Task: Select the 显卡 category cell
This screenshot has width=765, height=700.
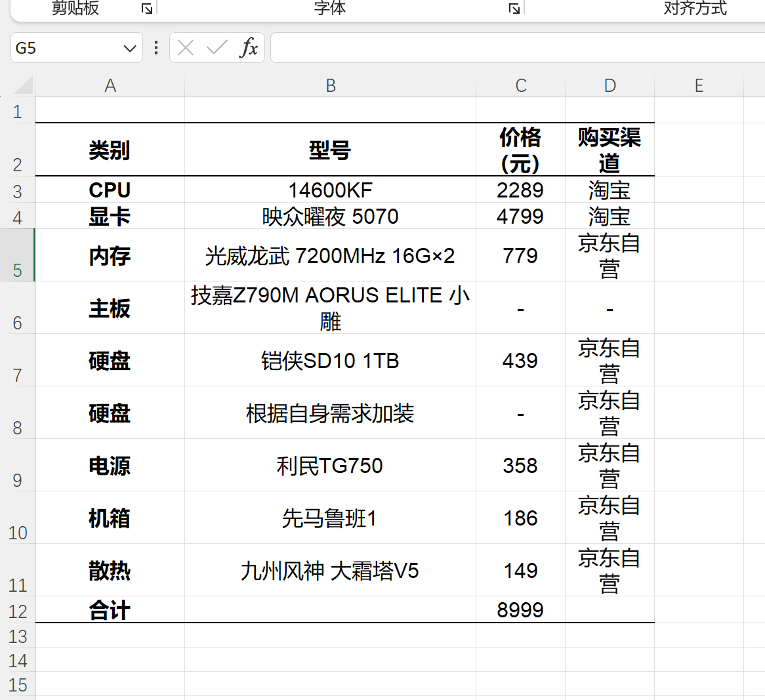Action: [x=110, y=216]
